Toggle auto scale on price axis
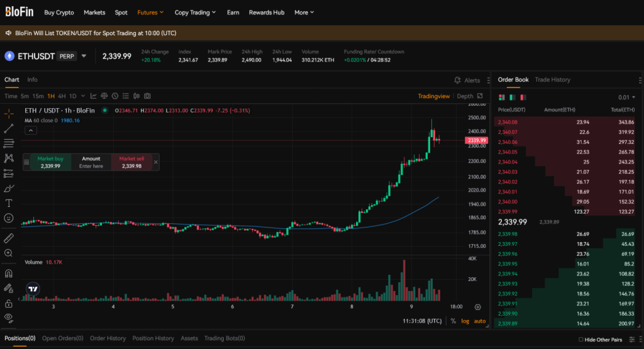The width and height of the screenshot is (644, 349). click(x=480, y=321)
